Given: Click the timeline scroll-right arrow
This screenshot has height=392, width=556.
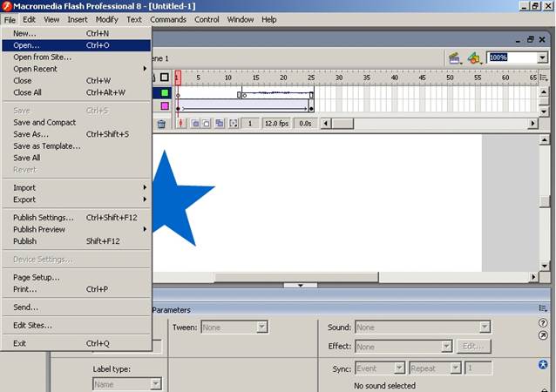Looking at the screenshot, I should 532,124.
